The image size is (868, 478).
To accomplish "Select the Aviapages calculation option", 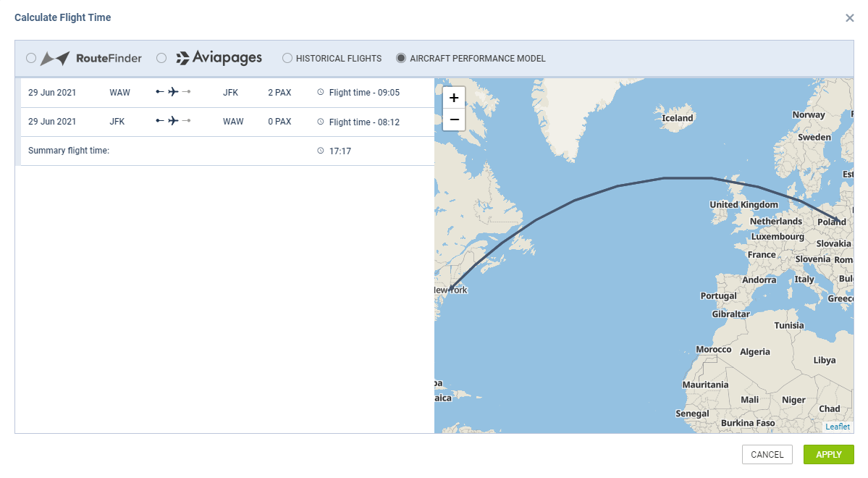I will coord(161,58).
